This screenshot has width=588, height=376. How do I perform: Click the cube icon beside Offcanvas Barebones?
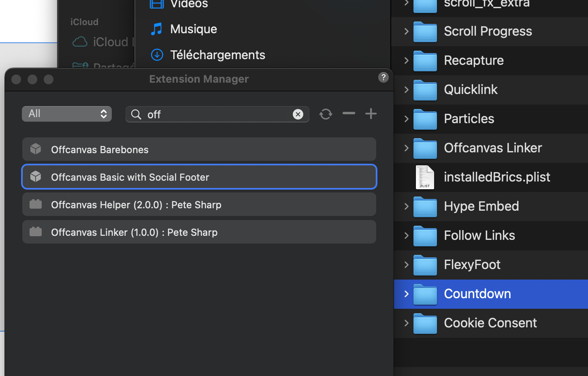pyautogui.click(x=36, y=149)
